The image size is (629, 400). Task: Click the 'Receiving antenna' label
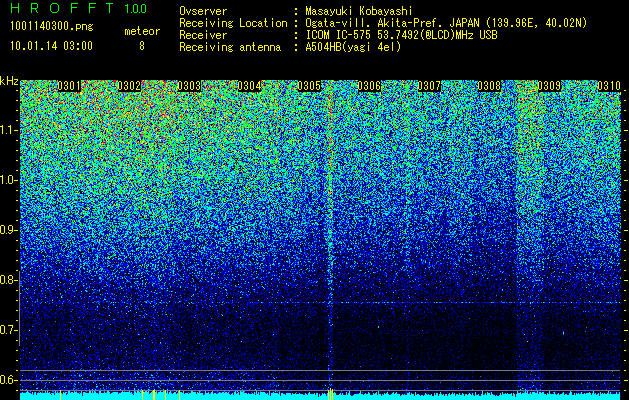coord(230,47)
